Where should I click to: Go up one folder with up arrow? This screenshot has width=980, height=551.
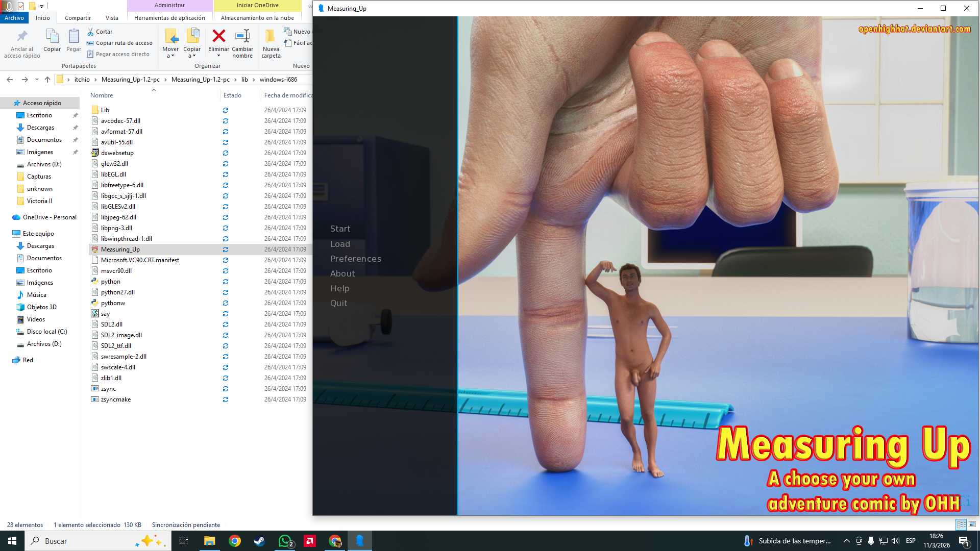tap(47, 80)
